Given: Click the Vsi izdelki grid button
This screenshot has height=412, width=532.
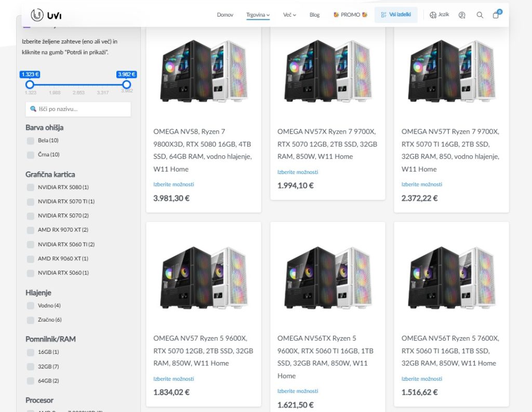Looking at the screenshot, I should point(396,15).
